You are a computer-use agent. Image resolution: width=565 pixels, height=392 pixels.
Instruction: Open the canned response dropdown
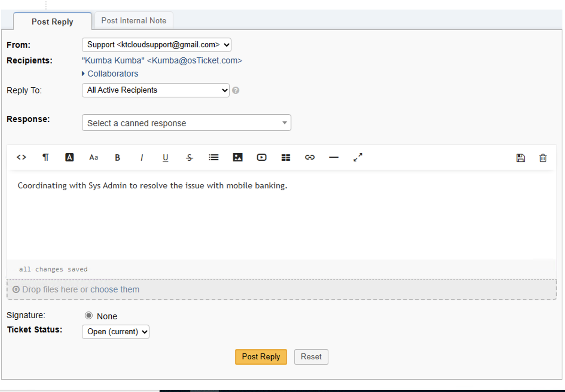[x=186, y=123]
